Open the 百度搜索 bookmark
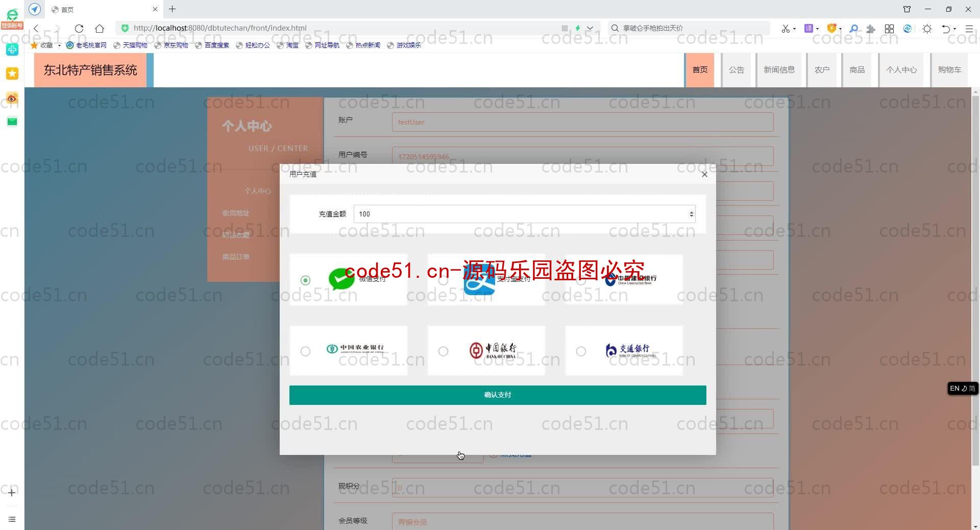 coord(212,45)
